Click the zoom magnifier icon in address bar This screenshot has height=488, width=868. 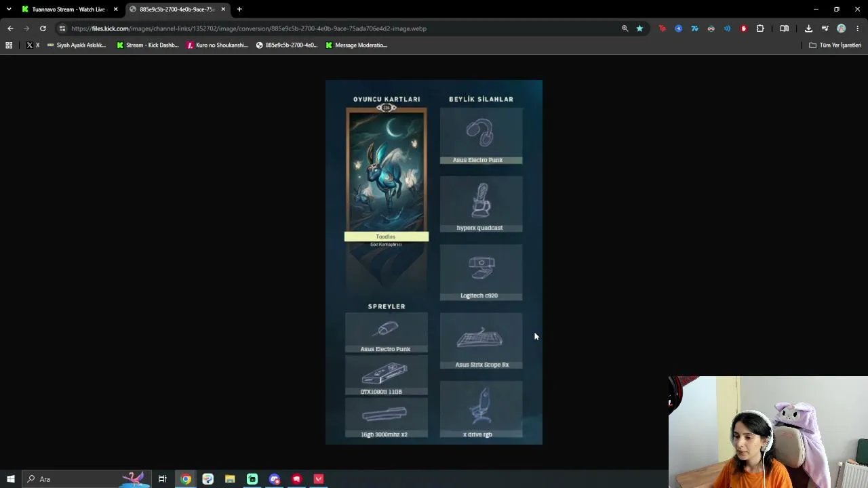coord(625,28)
